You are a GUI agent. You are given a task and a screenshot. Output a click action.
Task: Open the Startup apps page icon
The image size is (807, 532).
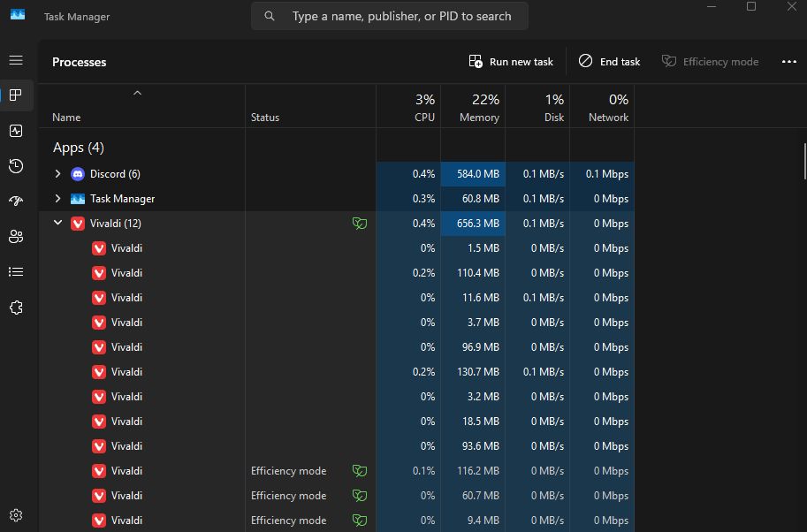coord(16,201)
